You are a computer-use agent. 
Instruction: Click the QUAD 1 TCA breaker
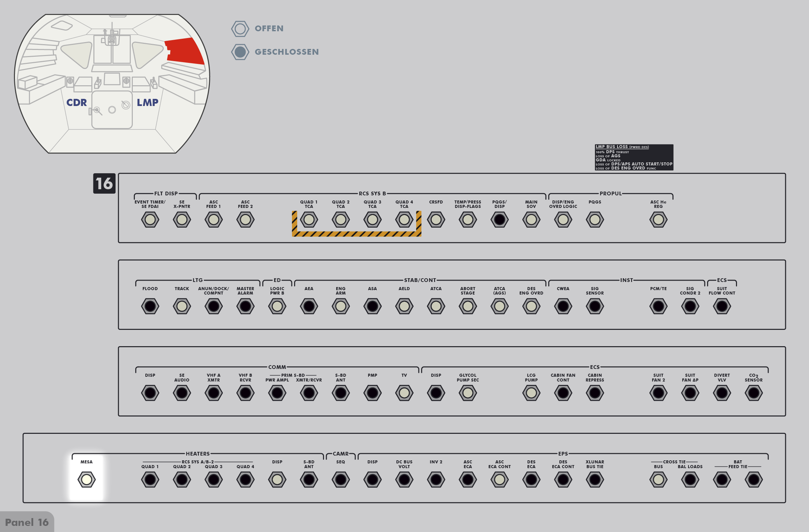pyautogui.click(x=309, y=219)
